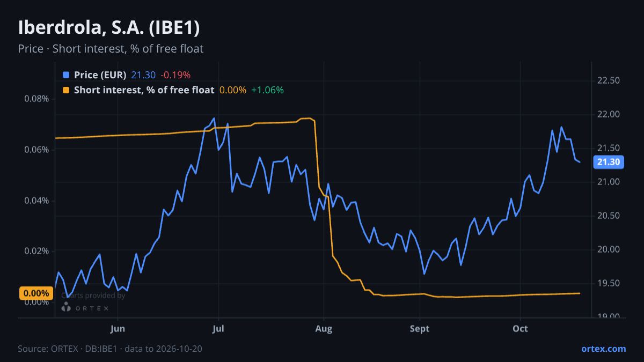Click the Oct label on the time axis
Image resolution: width=644 pixels, height=362 pixels.
[520, 328]
